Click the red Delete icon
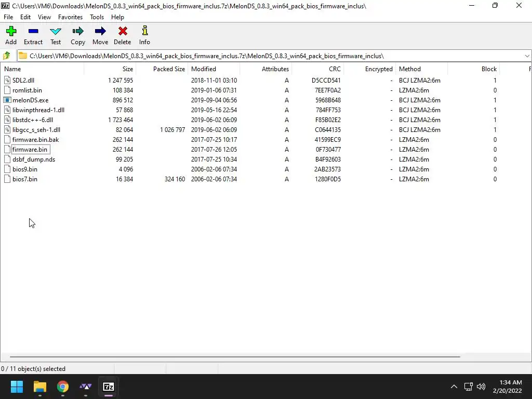Screen dimensions: 532x399 [x=123, y=31]
